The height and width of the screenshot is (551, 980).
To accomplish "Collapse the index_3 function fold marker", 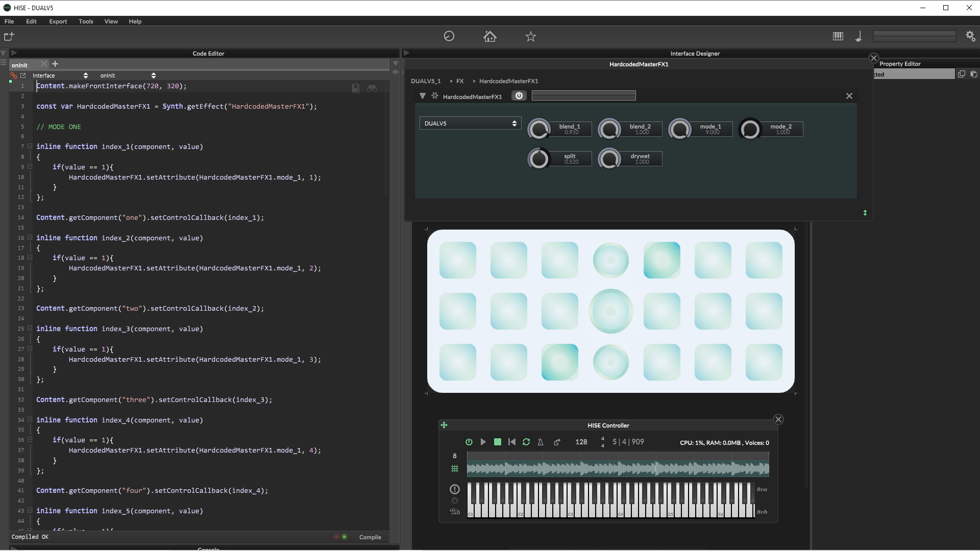I will [x=30, y=329].
